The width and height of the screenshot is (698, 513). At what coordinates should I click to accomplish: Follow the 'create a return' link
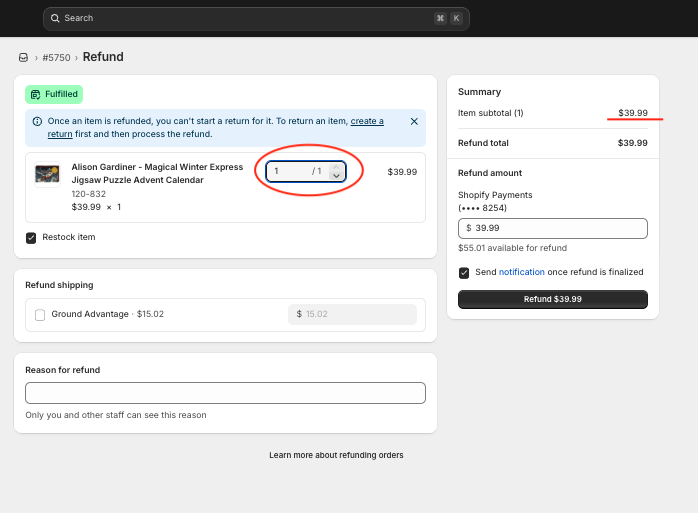click(367, 121)
